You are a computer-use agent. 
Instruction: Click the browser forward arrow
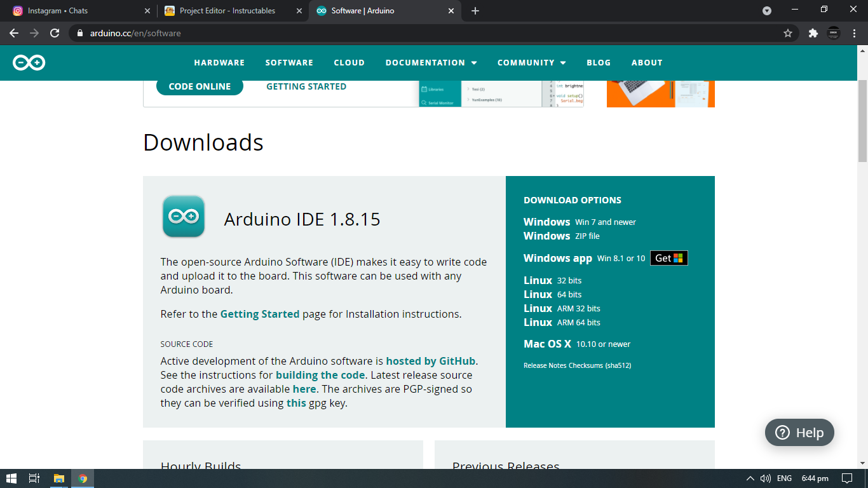34,33
